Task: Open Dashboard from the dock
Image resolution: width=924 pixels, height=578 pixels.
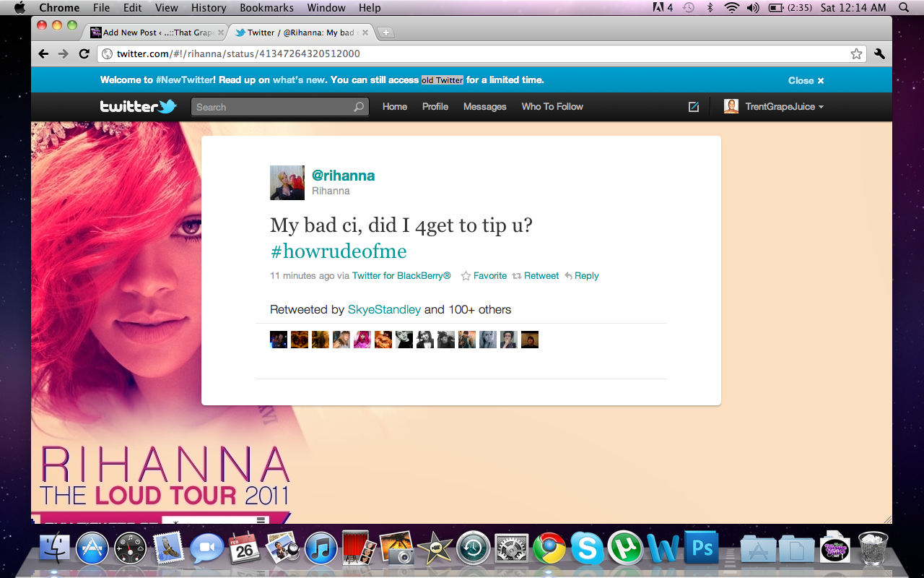Action: (131, 549)
